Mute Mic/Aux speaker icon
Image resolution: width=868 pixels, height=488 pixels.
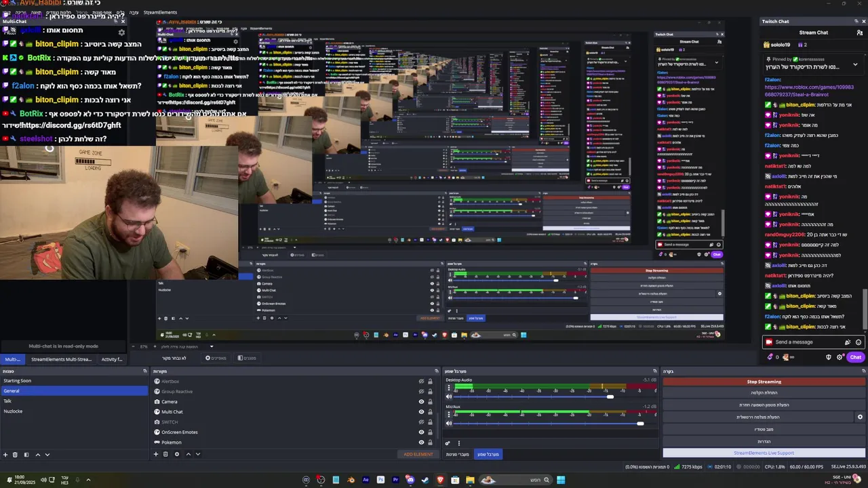coord(448,424)
